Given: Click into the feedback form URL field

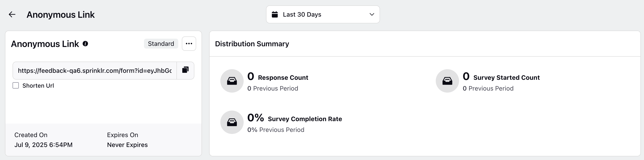Looking at the screenshot, I should [95, 71].
